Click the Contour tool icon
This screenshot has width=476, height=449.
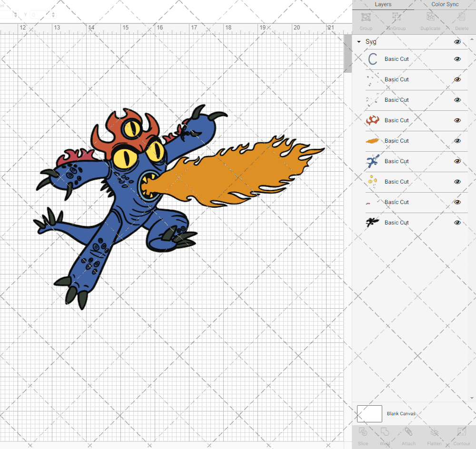click(461, 432)
